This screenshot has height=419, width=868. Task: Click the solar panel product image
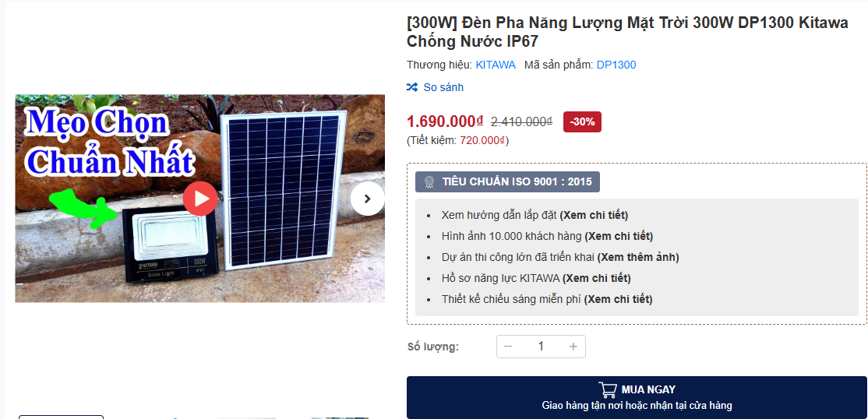283,191
